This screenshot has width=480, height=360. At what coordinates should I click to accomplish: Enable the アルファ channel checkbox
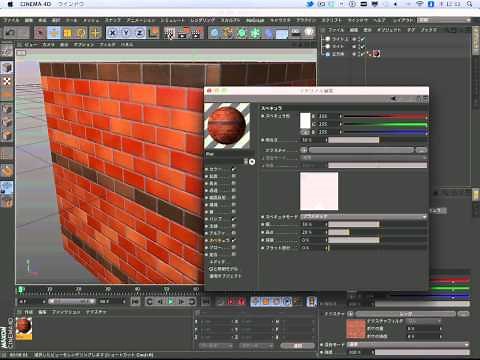click(x=234, y=233)
